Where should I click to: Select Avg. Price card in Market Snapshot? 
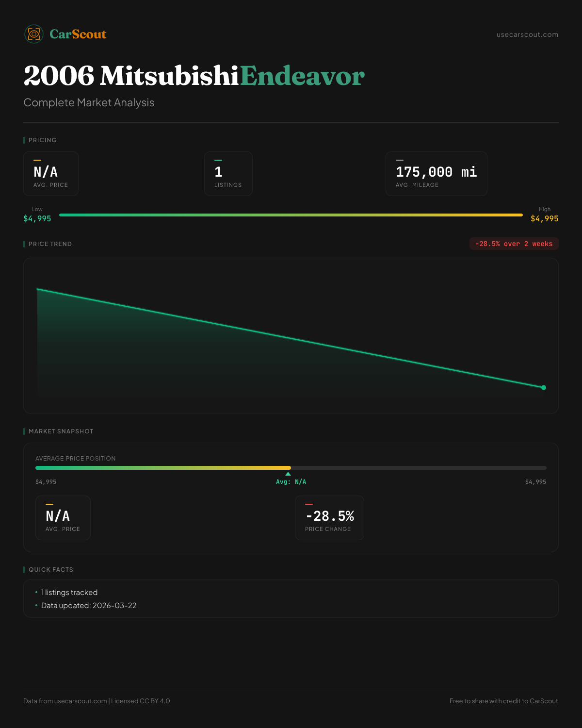[63, 518]
